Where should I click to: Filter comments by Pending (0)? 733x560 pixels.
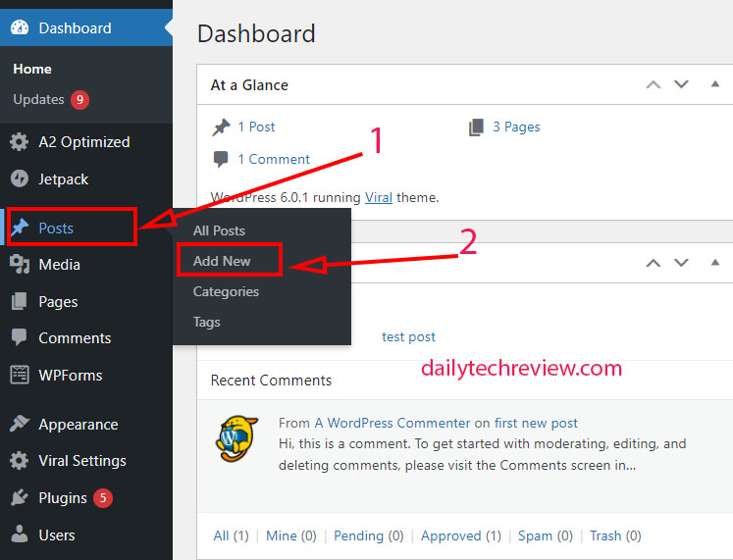point(368,535)
